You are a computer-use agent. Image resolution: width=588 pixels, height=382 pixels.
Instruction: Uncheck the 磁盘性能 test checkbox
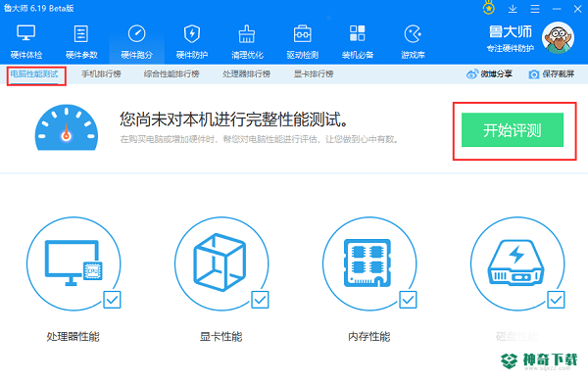click(556, 300)
